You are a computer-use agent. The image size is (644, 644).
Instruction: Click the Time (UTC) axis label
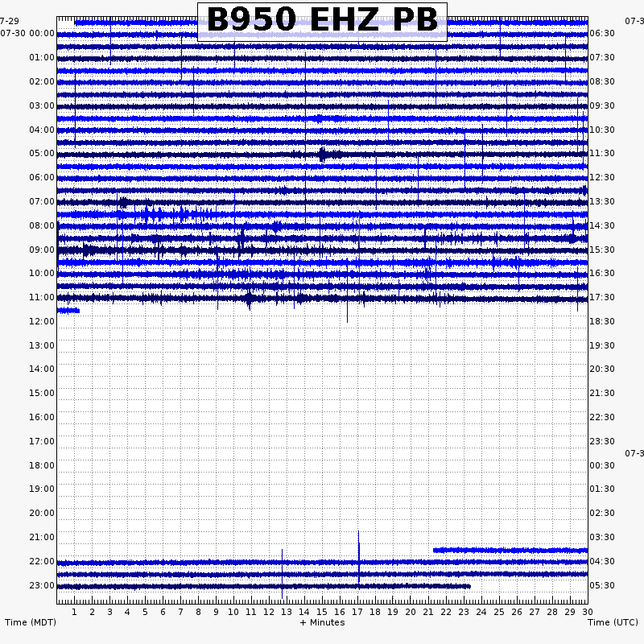613,622
